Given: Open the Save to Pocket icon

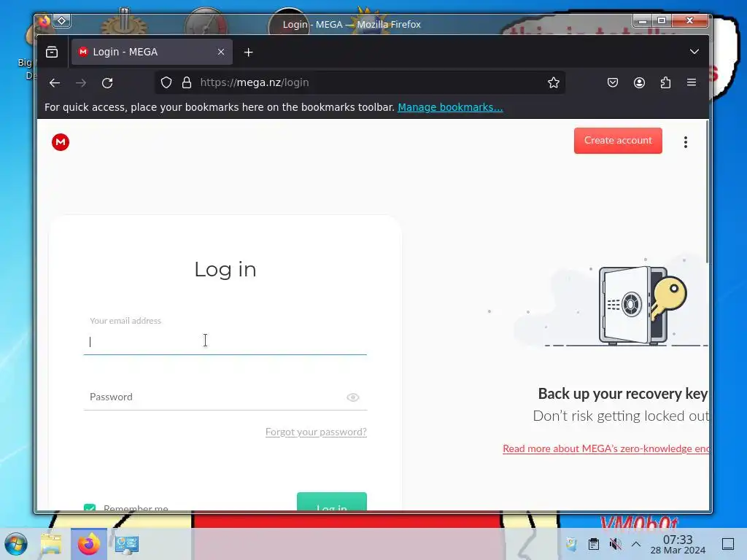Looking at the screenshot, I should [613, 83].
